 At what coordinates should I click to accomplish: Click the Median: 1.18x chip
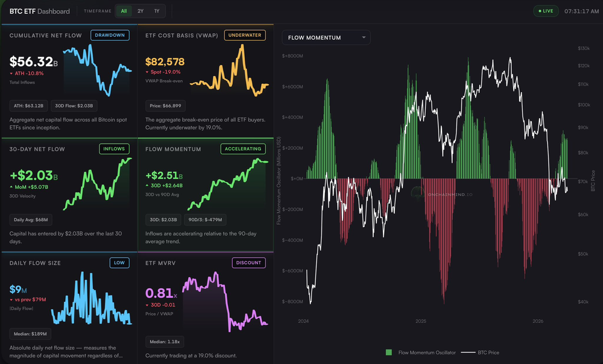(x=165, y=341)
